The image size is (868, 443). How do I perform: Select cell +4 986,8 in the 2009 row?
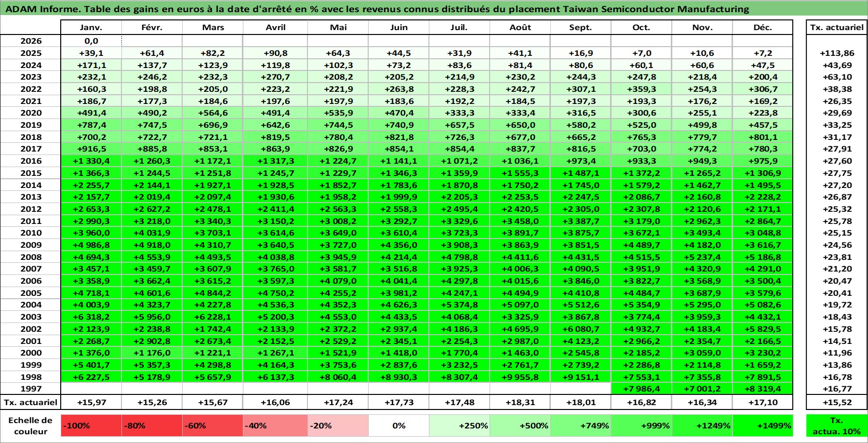tap(91, 245)
